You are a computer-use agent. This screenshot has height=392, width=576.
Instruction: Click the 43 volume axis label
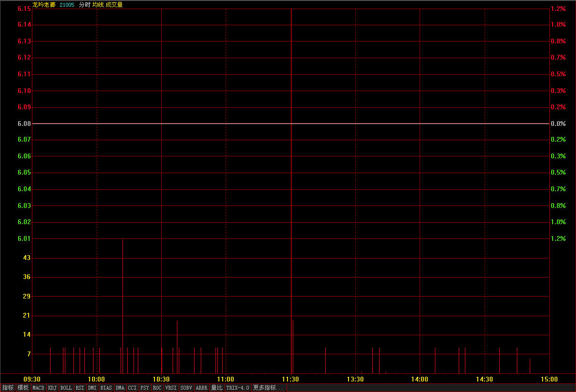click(x=27, y=258)
